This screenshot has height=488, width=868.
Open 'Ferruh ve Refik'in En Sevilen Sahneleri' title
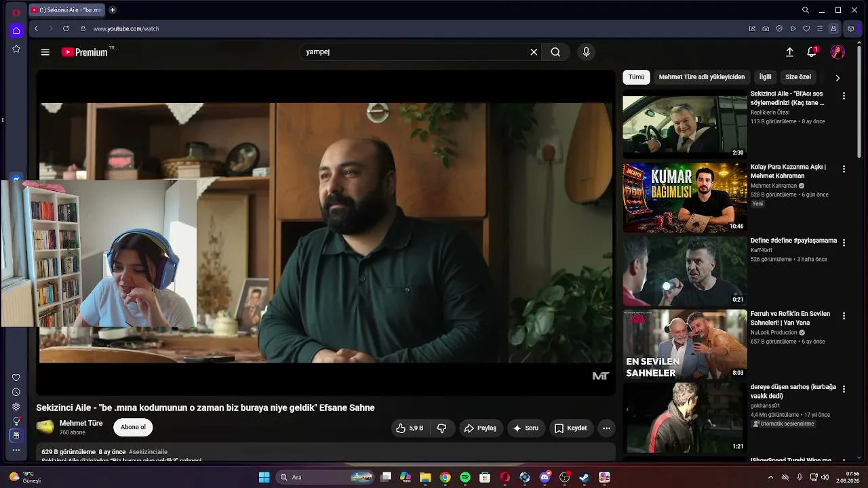(x=790, y=319)
